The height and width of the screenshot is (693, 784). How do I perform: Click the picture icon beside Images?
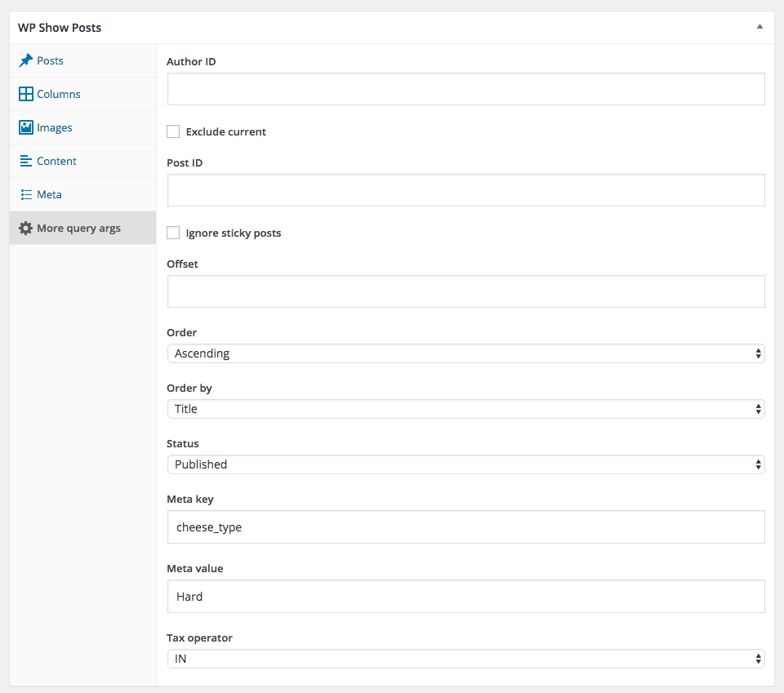(26, 127)
